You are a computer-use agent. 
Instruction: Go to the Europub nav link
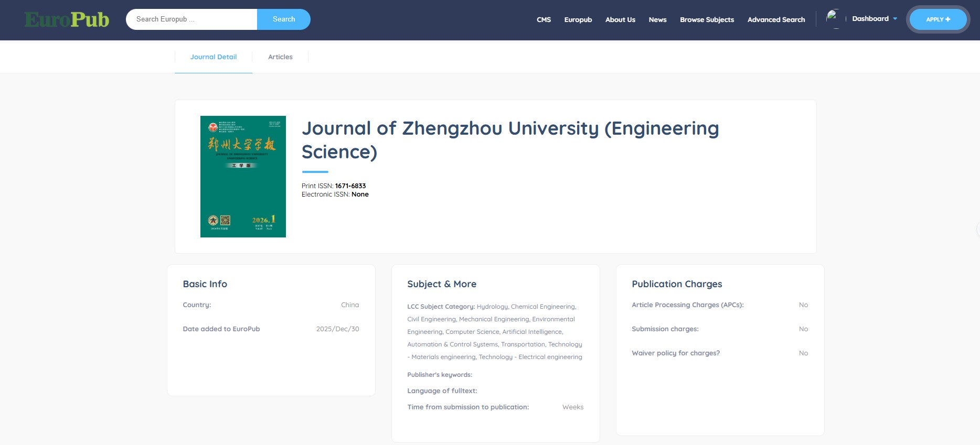pos(578,20)
